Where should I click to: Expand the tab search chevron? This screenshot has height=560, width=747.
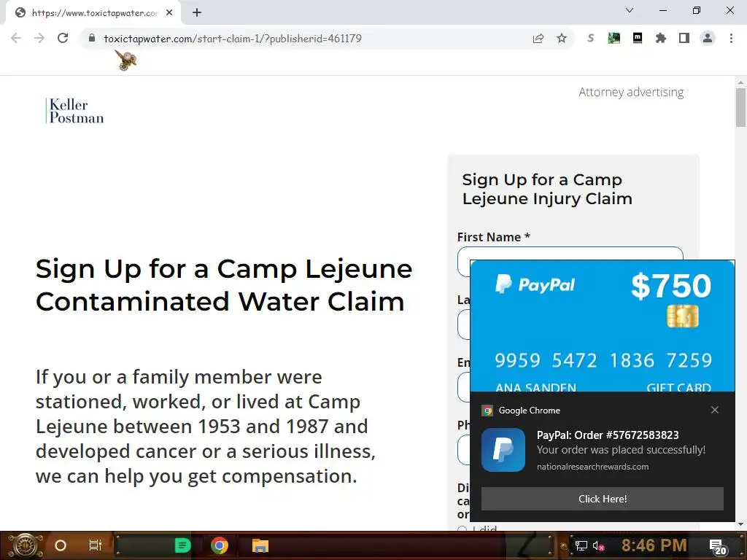[630, 10]
